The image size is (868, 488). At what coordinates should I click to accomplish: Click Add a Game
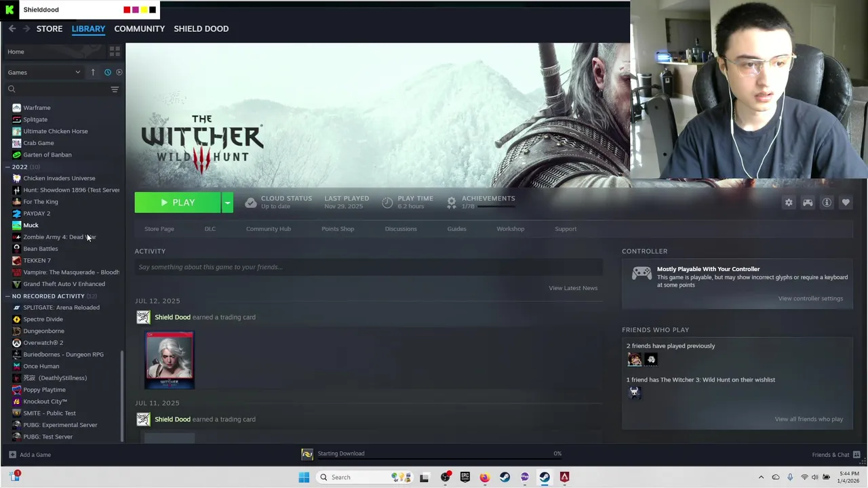coord(29,455)
